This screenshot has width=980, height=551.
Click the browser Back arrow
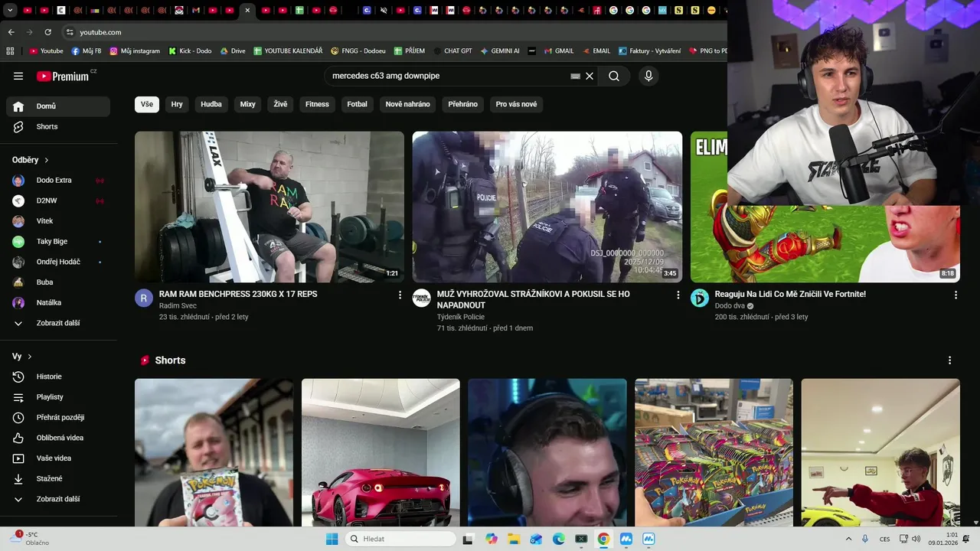[11, 32]
